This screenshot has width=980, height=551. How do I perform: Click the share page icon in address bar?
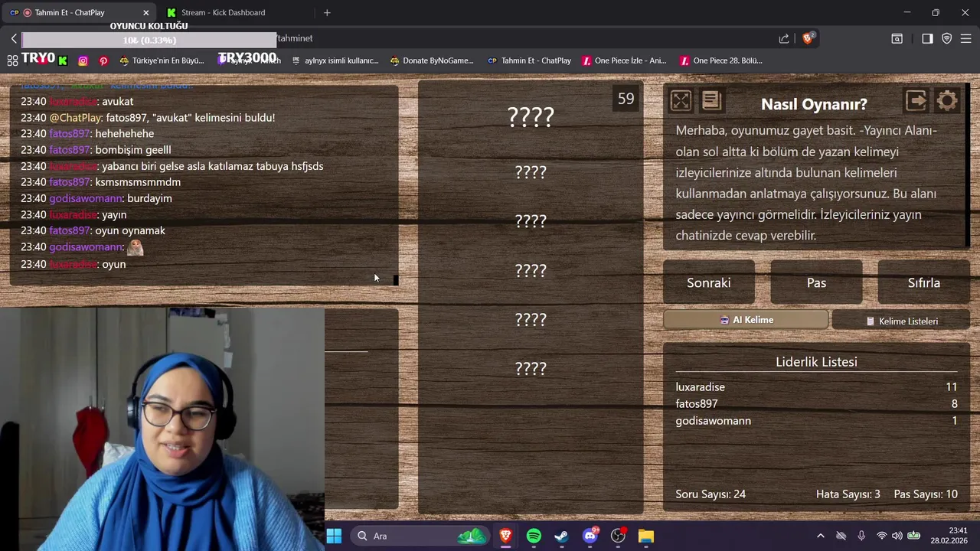pos(784,38)
